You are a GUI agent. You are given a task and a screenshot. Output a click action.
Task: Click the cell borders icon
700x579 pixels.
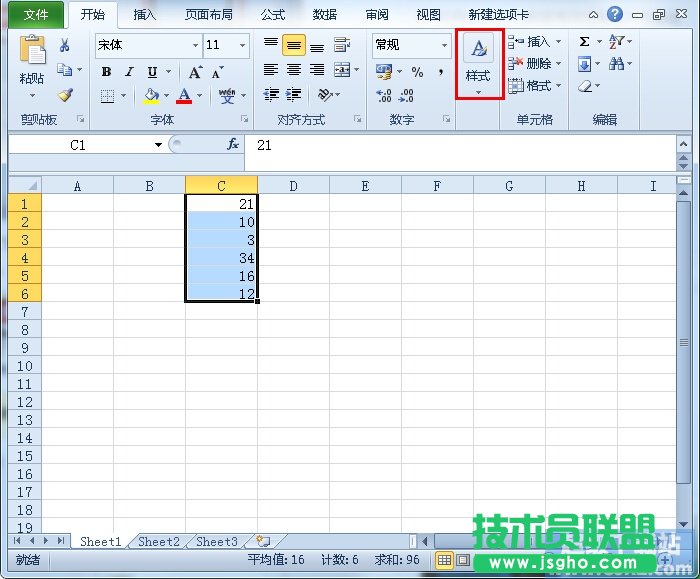pyautogui.click(x=107, y=96)
